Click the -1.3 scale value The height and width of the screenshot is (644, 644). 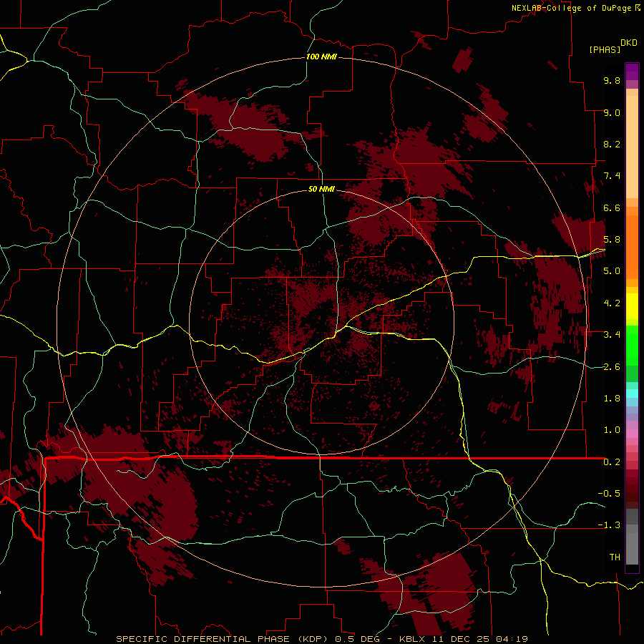609,525
